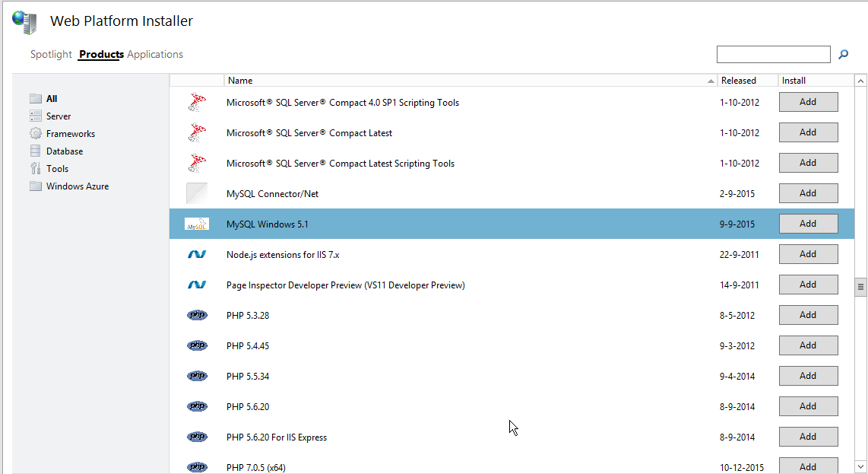Click the 14-9-2011 release date
Image resolution: width=868 pixels, height=474 pixels.
point(740,285)
